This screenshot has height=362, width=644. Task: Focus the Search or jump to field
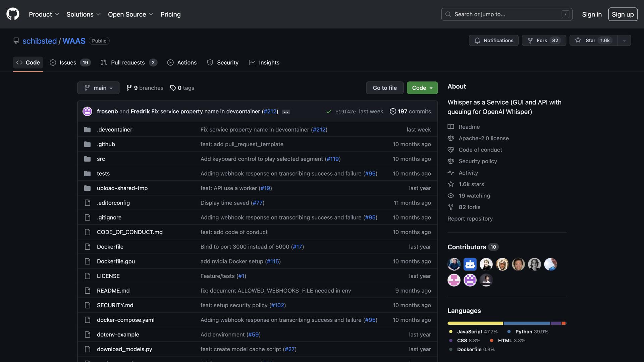[x=506, y=14]
